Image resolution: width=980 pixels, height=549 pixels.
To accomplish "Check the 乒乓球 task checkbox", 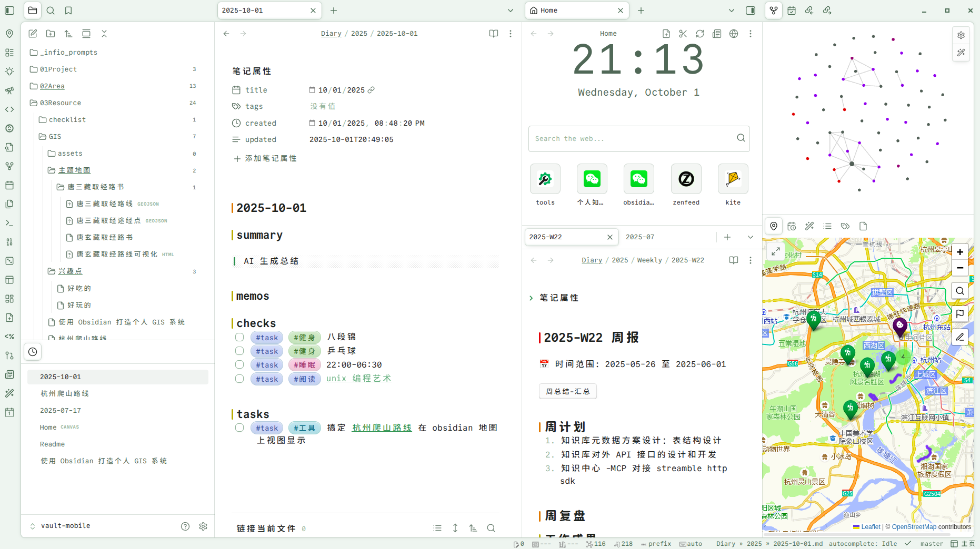I will point(239,351).
